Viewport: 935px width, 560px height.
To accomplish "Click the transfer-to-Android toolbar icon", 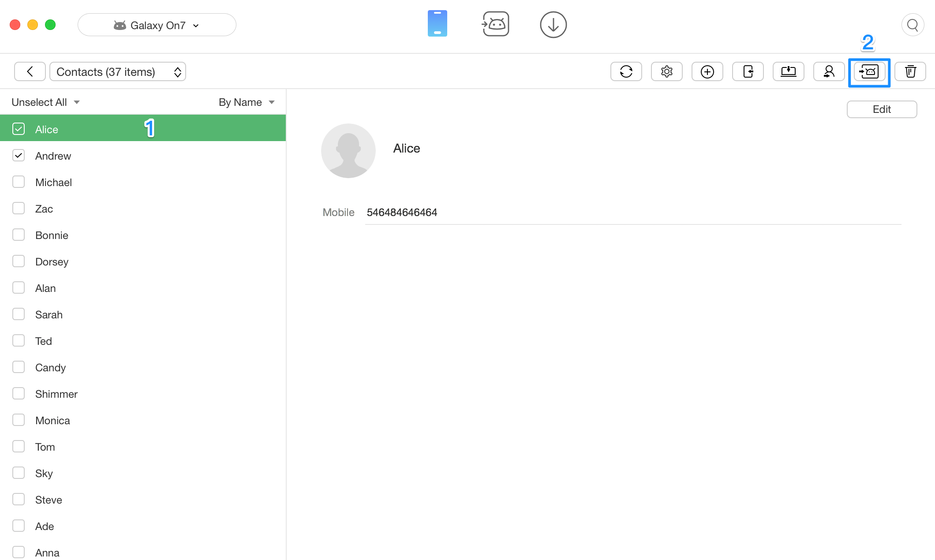I will pyautogui.click(x=869, y=71).
